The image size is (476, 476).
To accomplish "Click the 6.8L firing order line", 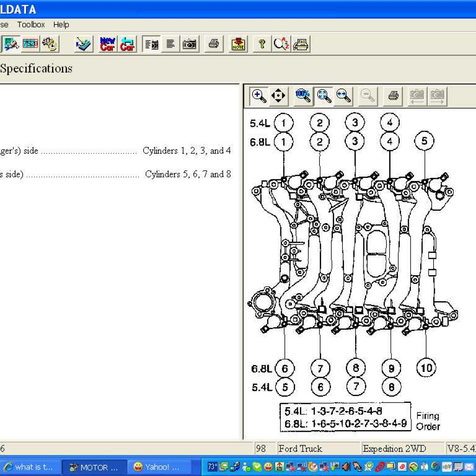I will coord(345,423).
